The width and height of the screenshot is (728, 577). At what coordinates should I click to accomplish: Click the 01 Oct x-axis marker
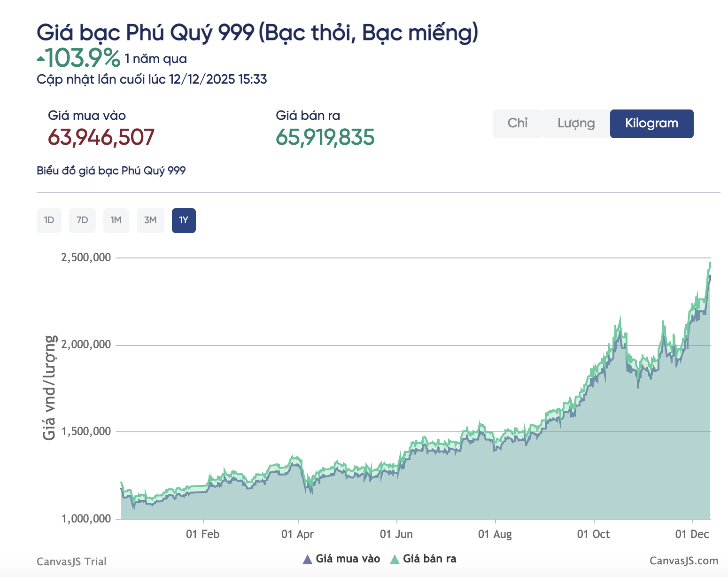594,534
